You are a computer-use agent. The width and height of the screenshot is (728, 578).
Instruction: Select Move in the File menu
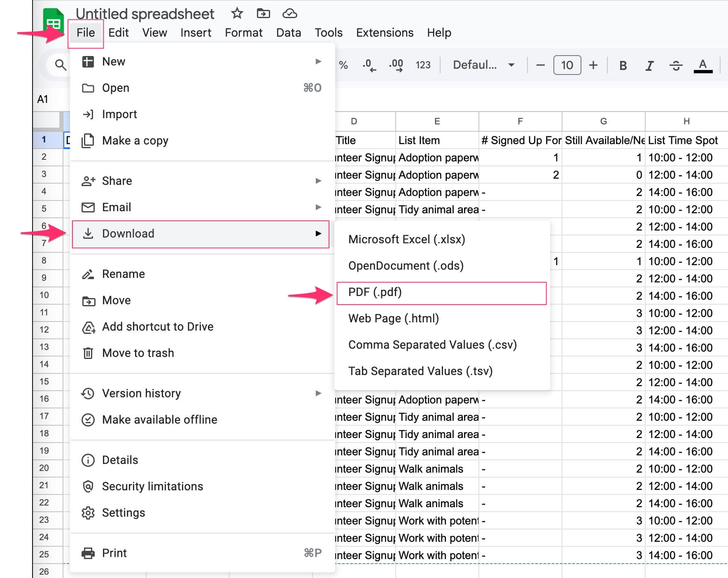click(x=202, y=300)
